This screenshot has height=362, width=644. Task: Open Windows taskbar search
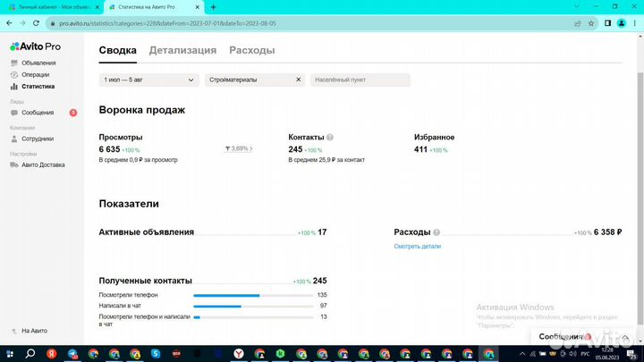pyautogui.click(x=30, y=354)
